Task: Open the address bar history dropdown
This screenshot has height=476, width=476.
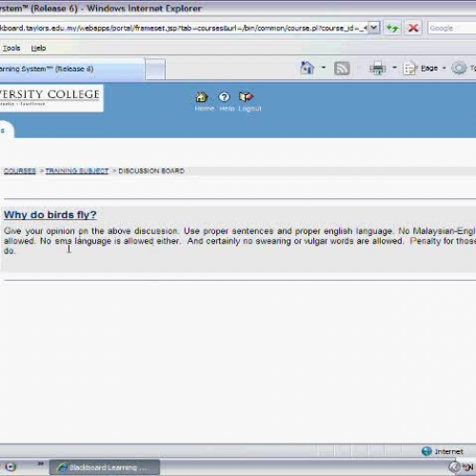Action: (x=374, y=28)
